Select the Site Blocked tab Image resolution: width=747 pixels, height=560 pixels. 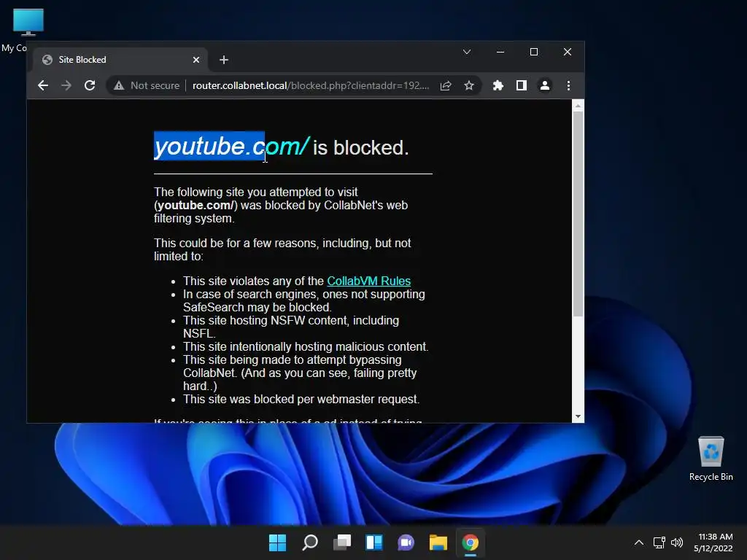[x=120, y=60]
